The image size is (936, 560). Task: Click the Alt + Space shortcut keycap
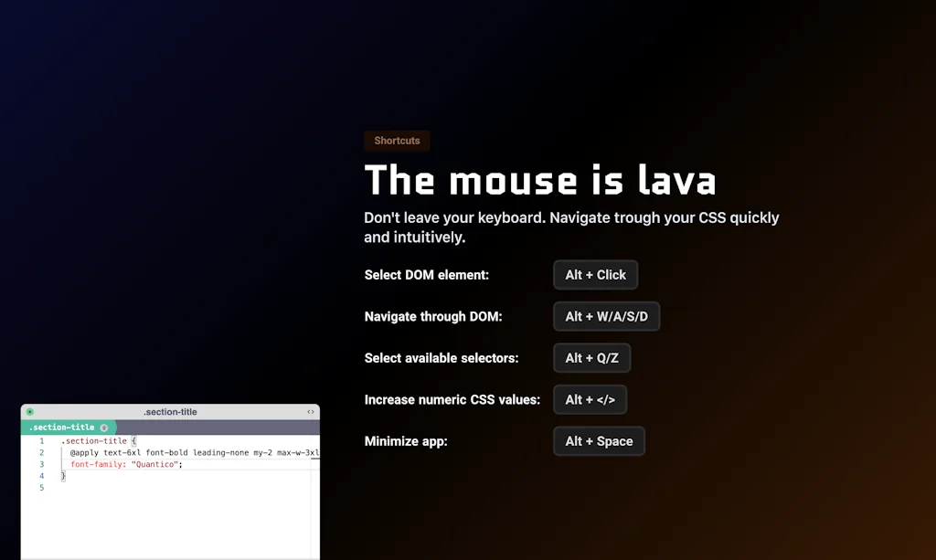(599, 441)
